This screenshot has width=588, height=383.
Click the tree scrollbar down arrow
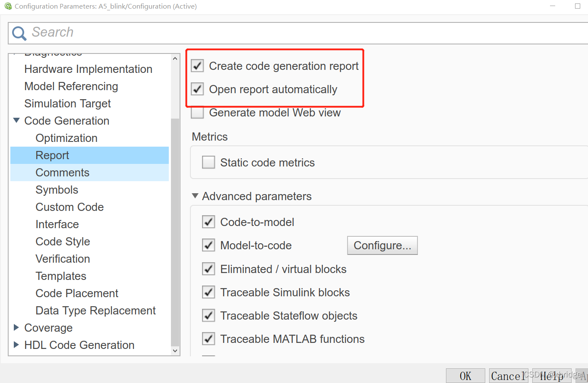[x=175, y=351]
